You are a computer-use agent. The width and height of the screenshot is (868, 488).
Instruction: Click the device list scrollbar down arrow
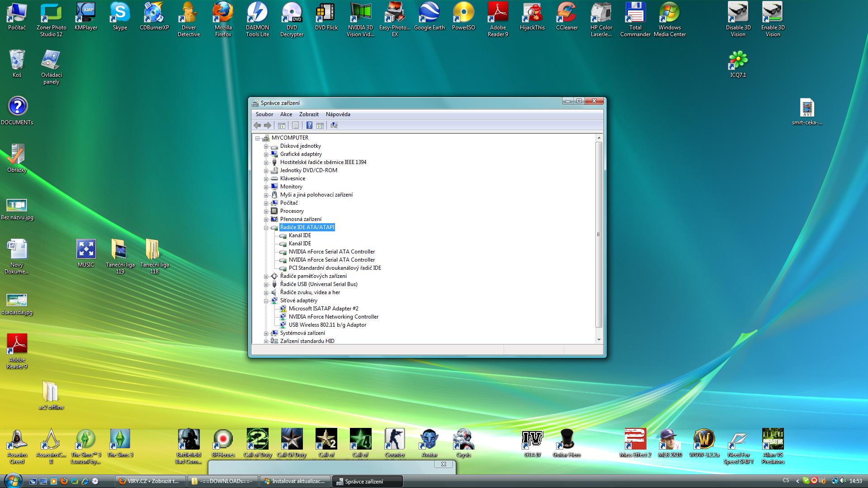click(599, 340)
